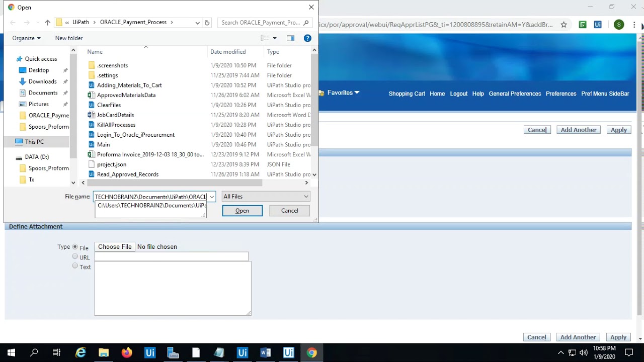
Task: Select Pictures in navigation pane
Action: tap(39, 104)
